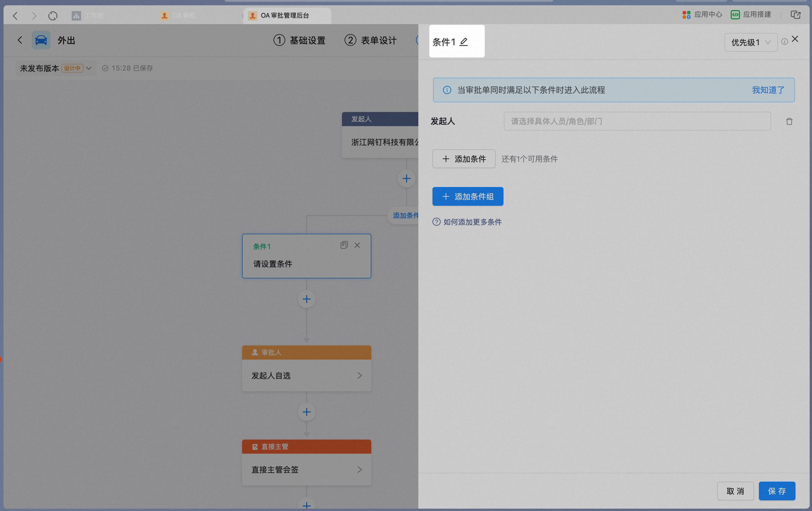The height and width of the screenshot is (511, 812).
Task: Click the 取消 button
Action: [x=735, y=491]
